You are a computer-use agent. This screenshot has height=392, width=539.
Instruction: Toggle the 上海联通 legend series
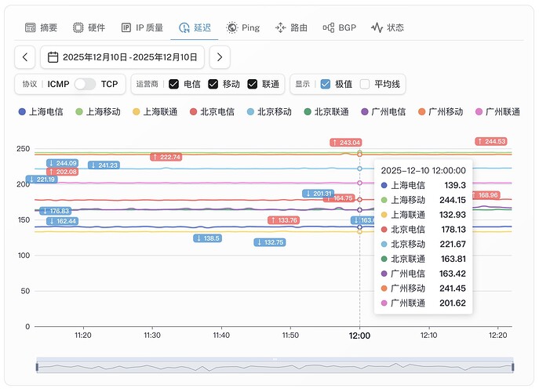(x=155, y=111)
